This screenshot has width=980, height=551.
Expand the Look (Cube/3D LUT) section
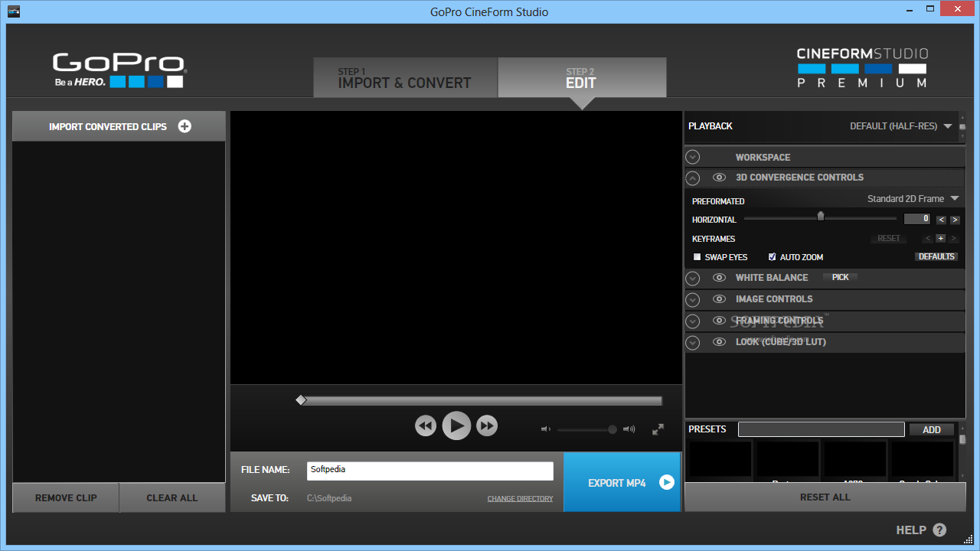(693, 343)
